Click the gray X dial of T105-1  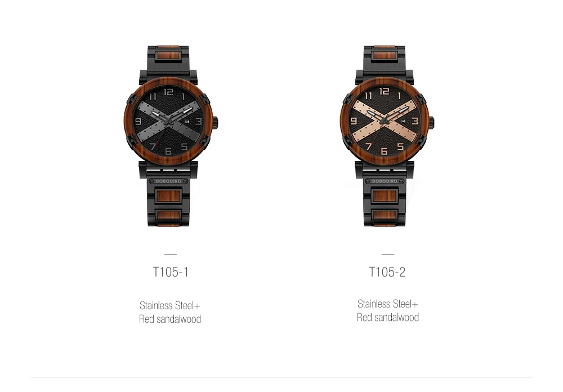coord(168,121)
